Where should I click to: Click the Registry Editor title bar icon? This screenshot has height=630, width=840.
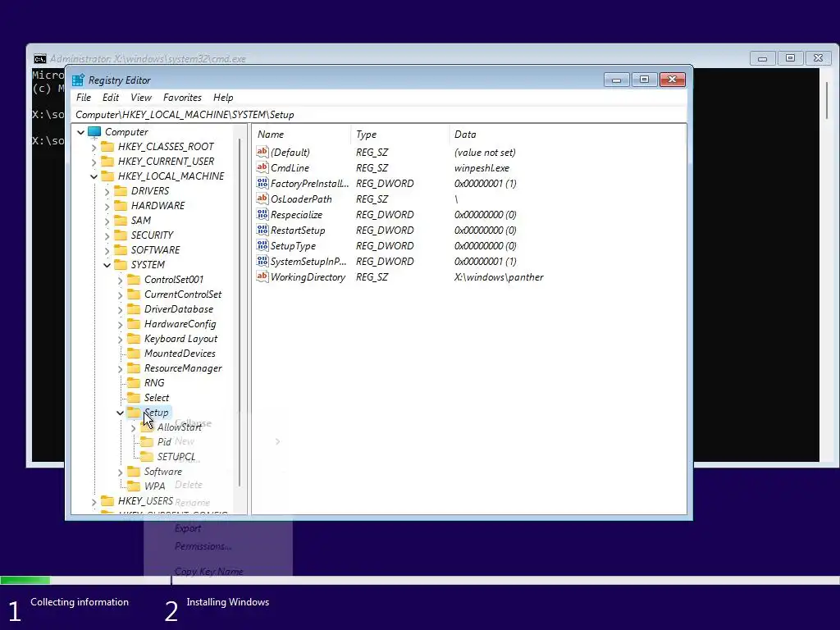78,80
